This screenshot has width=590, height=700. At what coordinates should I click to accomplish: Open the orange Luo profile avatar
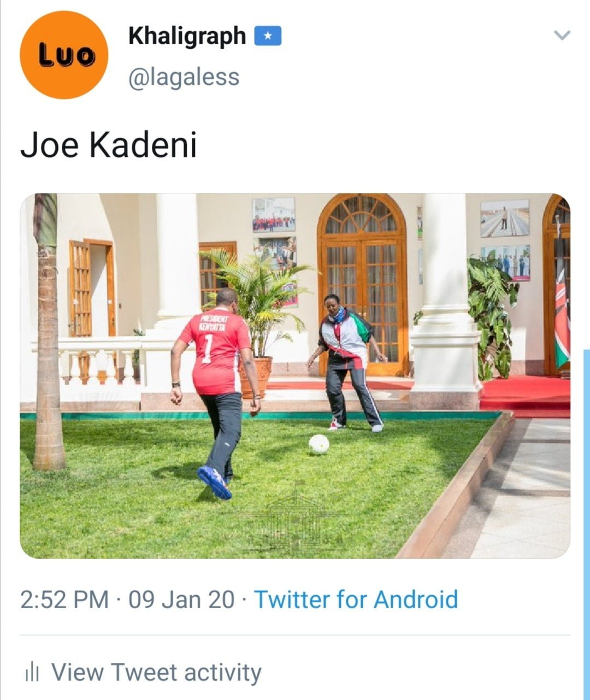coord(64,55)
